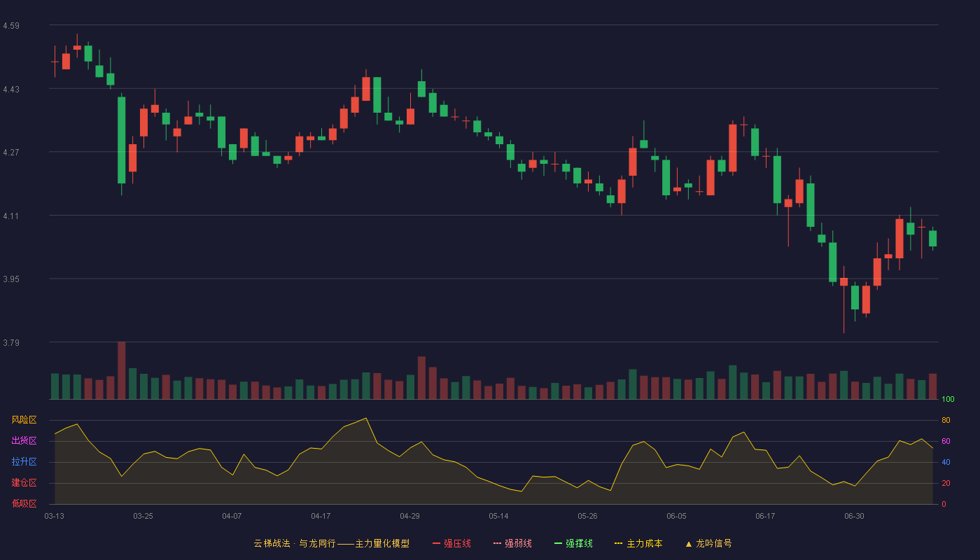Pick the 06-30 date label
980x560 pixels.
pyautogui.click(x=855, y=516)
